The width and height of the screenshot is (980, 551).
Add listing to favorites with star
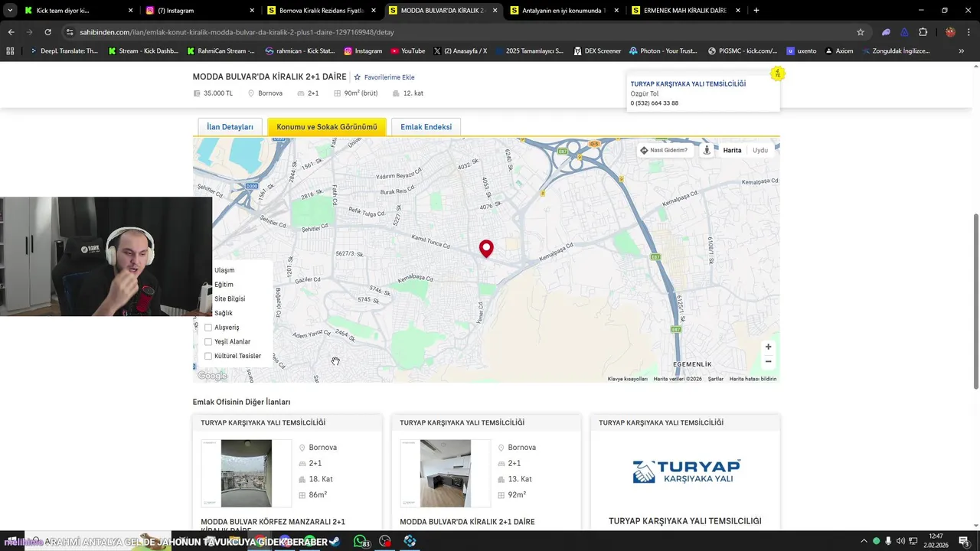click(384, 77)
